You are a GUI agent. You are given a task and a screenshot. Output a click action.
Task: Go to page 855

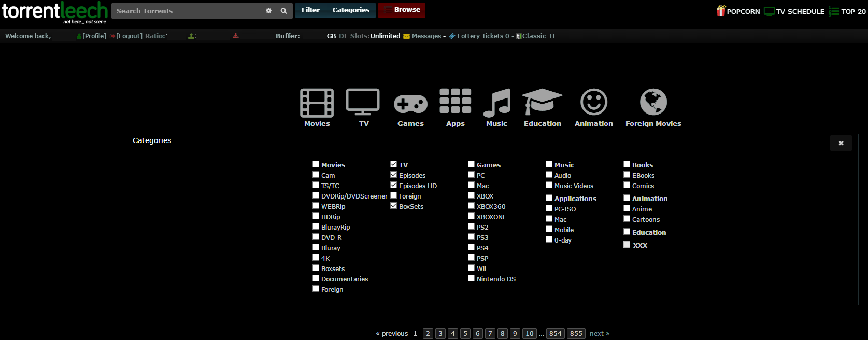coord(576,333)
